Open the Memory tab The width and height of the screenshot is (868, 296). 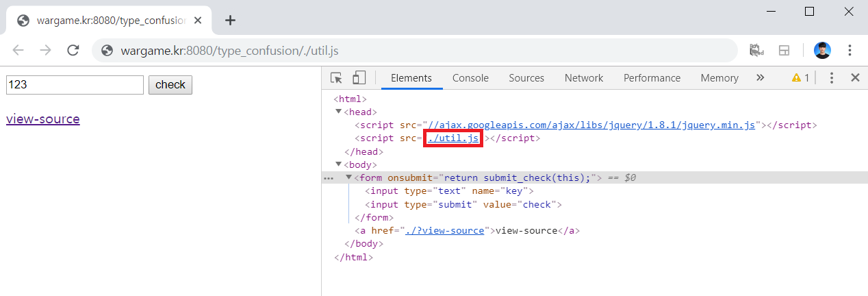coord(719,78)
